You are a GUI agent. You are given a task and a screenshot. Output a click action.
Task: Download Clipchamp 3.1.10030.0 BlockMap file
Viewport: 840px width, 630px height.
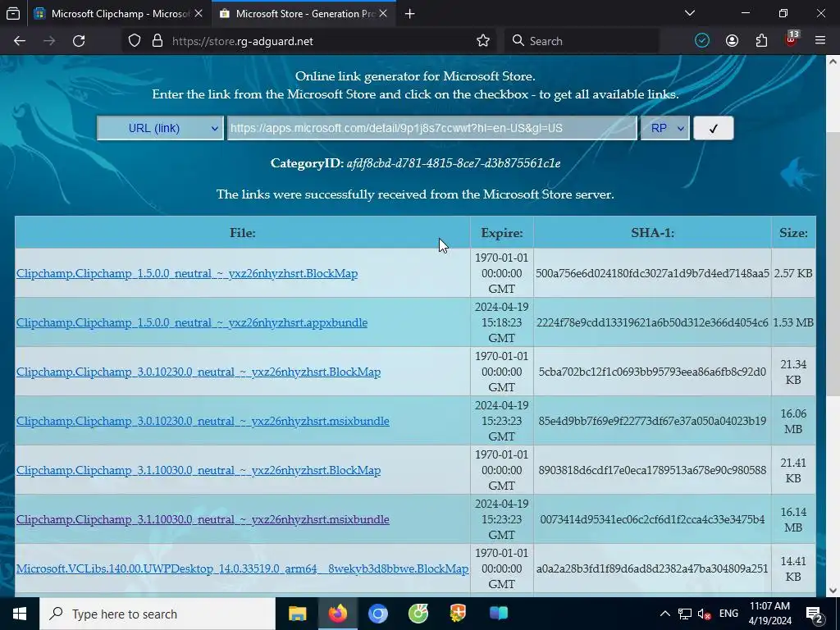point(199,470)
